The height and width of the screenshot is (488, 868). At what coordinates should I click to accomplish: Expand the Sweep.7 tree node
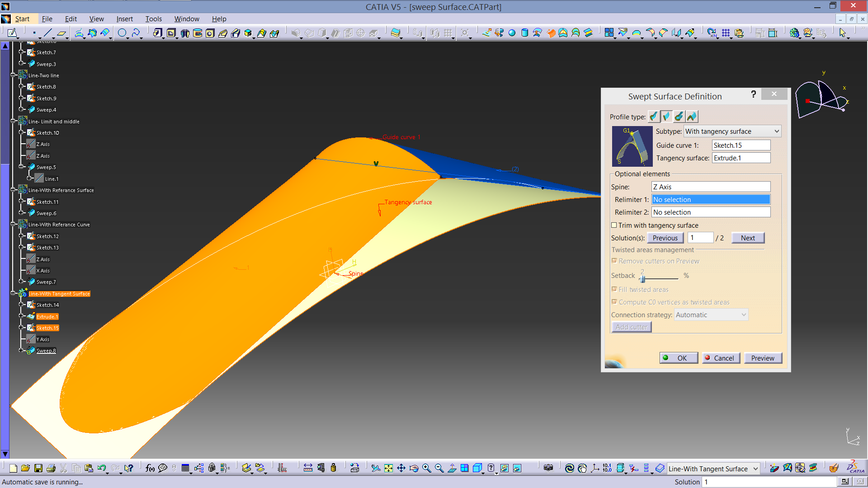click(21, 282)
